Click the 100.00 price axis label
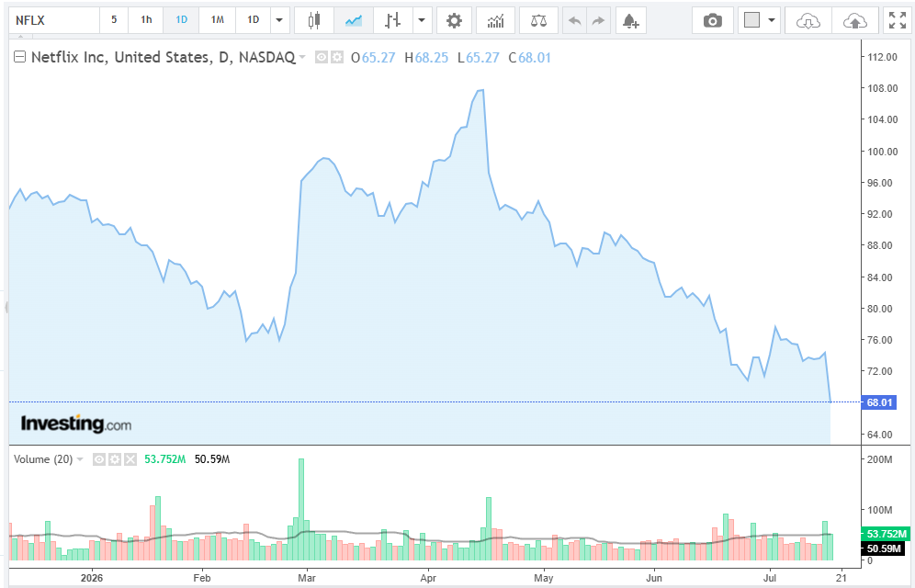915x588 pixels. [x=882, y=152]
